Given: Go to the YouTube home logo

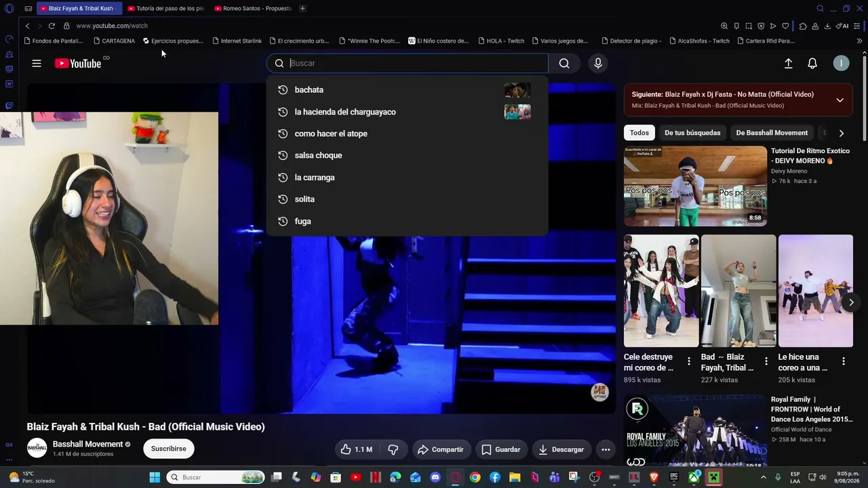Looking at the screenshot, I should click(x=78, y=63).
